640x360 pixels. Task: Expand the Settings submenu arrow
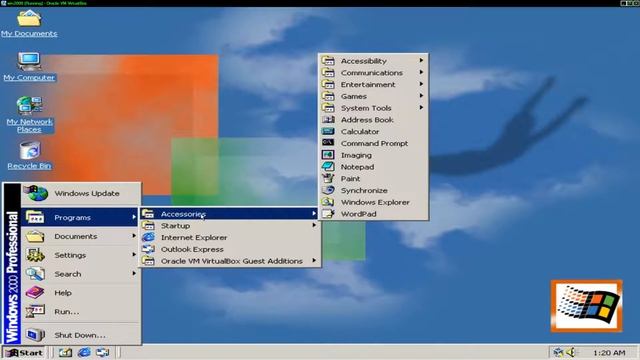coord(134,255)
